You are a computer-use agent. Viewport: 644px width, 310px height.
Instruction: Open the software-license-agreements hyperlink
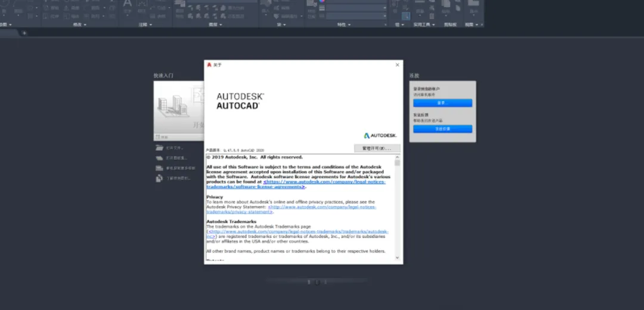(296, 184)
